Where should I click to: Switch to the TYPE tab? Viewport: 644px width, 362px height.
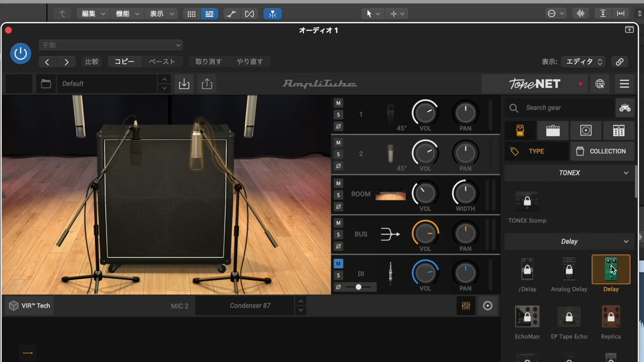point(536,151)
